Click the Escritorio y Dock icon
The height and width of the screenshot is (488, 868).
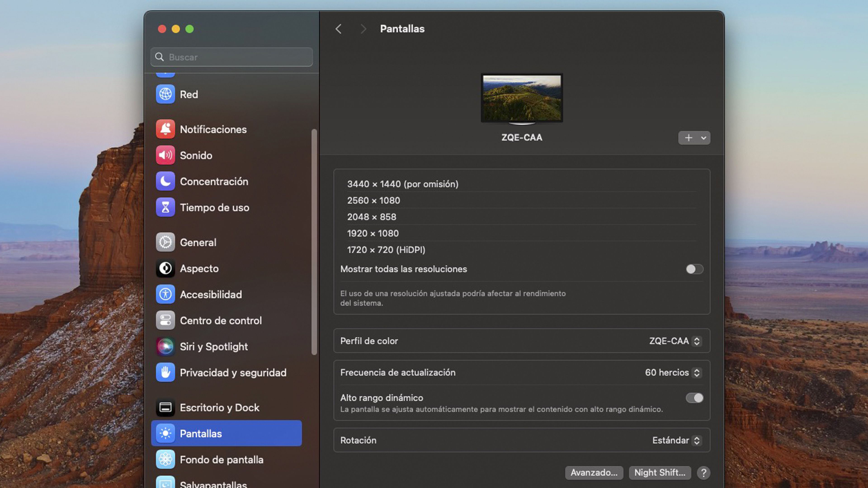[165, 408]
